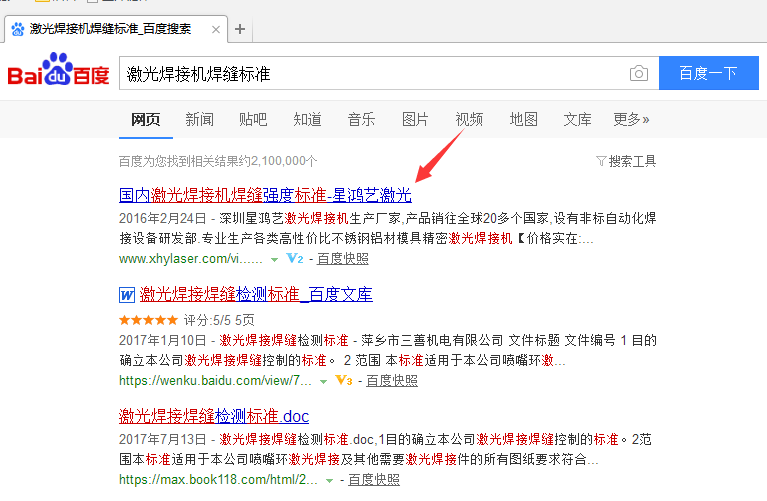Click text 百度为您找到相关结果约2,100,000个
The image size is (767, 501).
(x=218, y=161)
